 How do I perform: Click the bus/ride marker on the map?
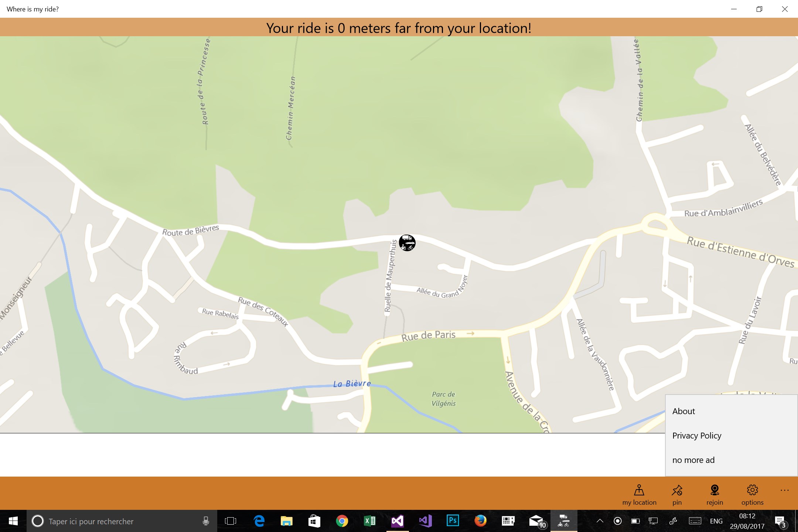(407, 242)
